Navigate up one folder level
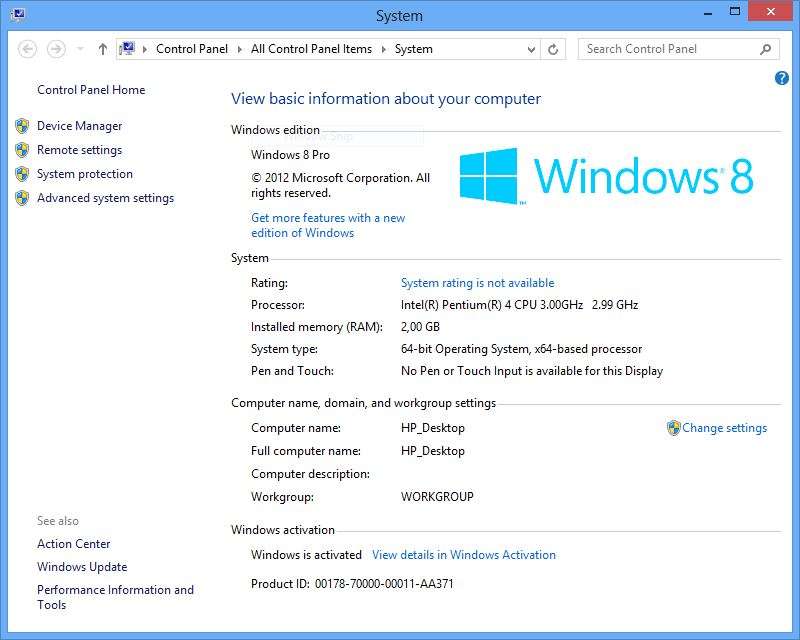Image resolution: width=800 pixels, height=640 pixels. coord(102,48)
